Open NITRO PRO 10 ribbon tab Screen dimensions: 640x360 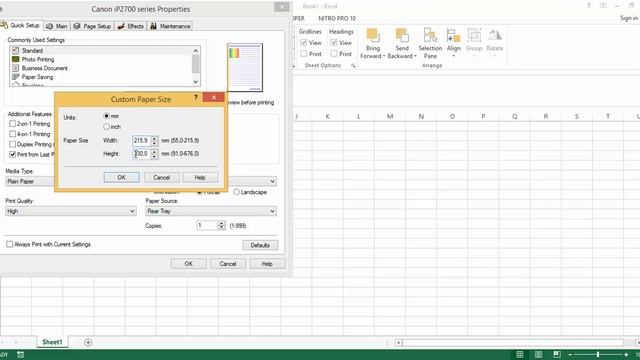[x=337, y=18]
